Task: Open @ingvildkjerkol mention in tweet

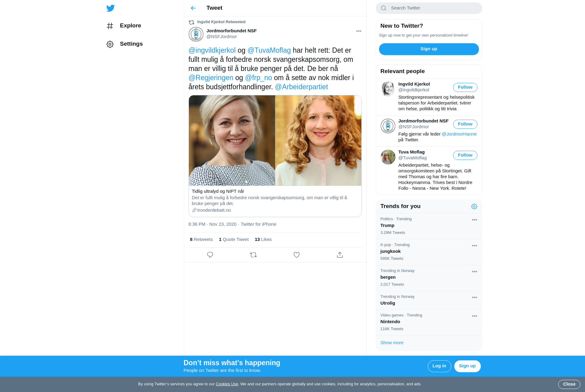Action: pos(212,51)
